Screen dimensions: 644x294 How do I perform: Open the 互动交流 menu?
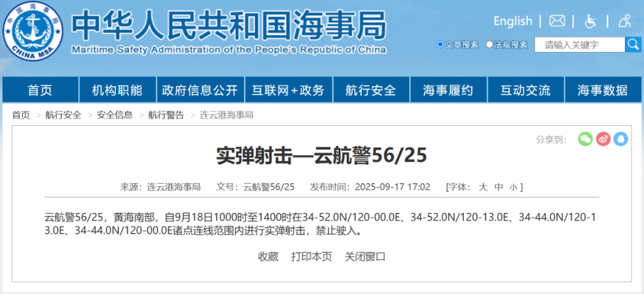tap(525, 90)
